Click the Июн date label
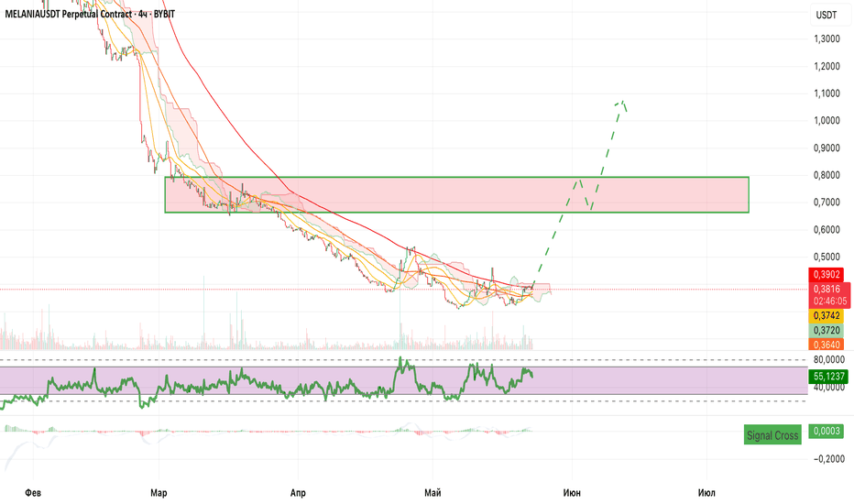Image resolution: width=854 pixels, height=504 pixels. 572,493
